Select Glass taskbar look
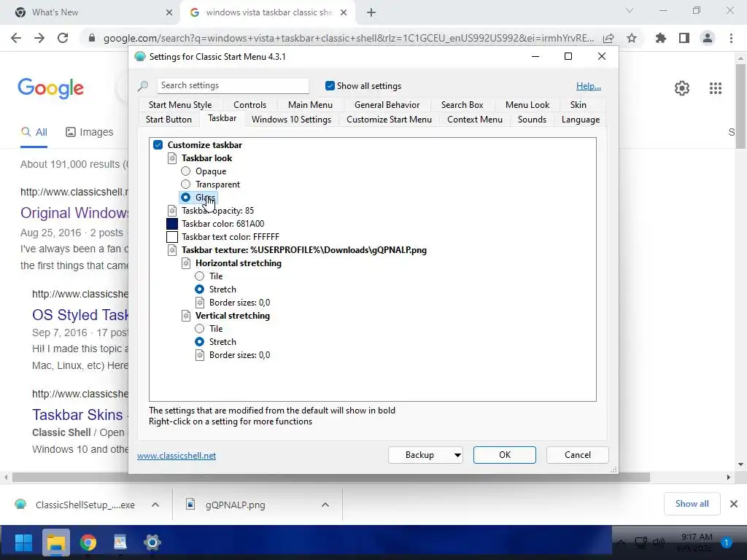 point(186,198)
